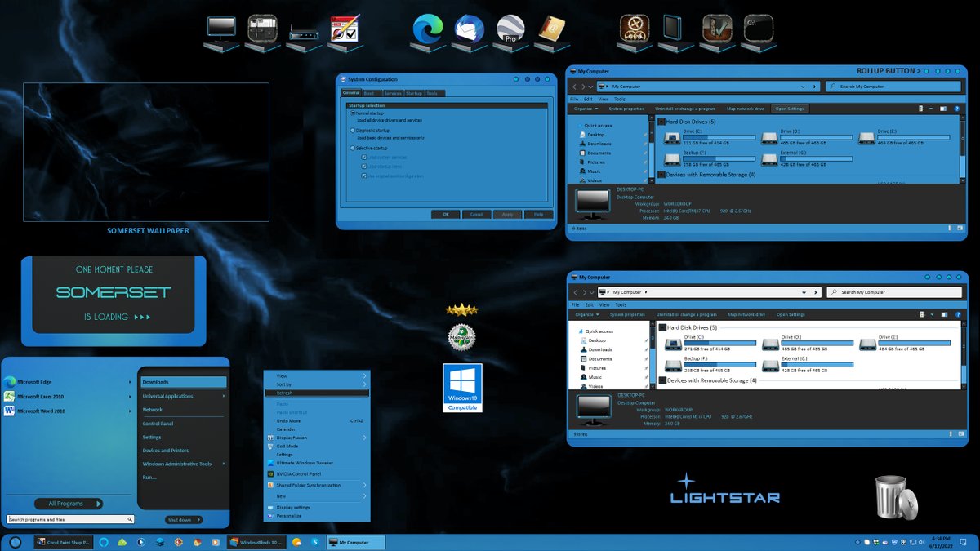Image resolution: width=980 pixels, height=551 pixels.
Task: Select the Diagnostic startup option
Action: pyautogui.click(x=353, y=130)
